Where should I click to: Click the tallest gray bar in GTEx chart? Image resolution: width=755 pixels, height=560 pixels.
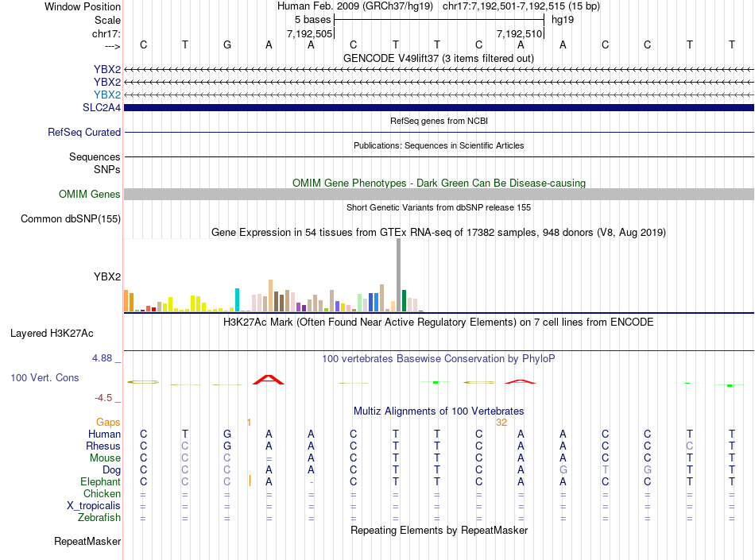click(x=399, y=275)
